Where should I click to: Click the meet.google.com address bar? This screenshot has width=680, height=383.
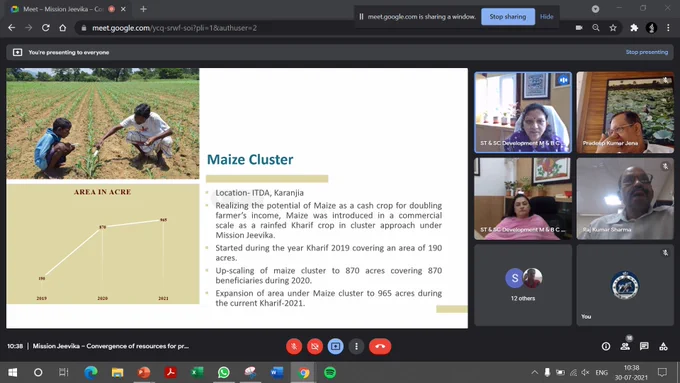click(325, 28)
